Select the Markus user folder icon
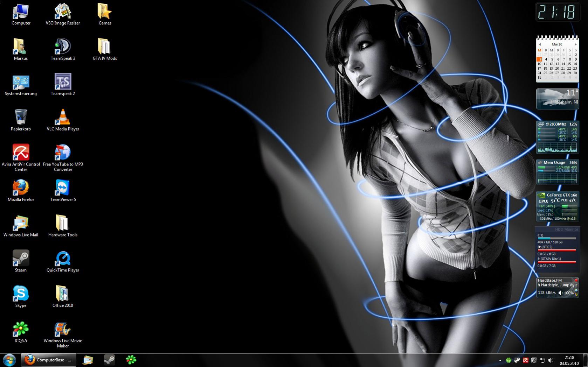The width and height of the screenshot is (588, 367). pyautogui.click(x=21, y=50)
